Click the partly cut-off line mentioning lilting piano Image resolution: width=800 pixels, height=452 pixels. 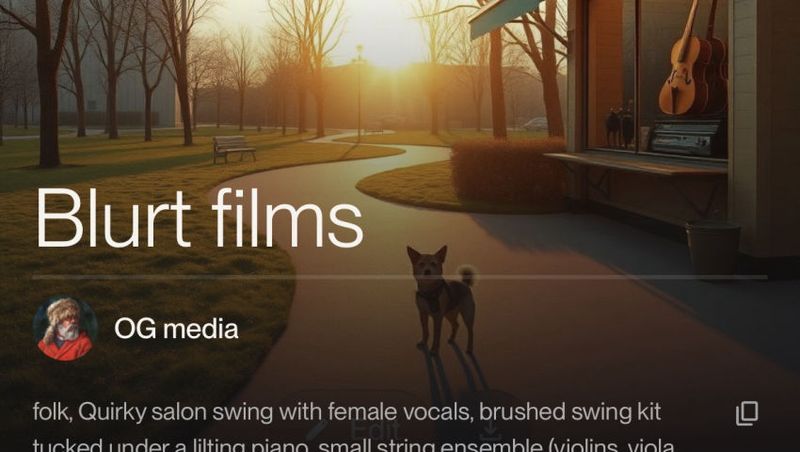point(354,445)
